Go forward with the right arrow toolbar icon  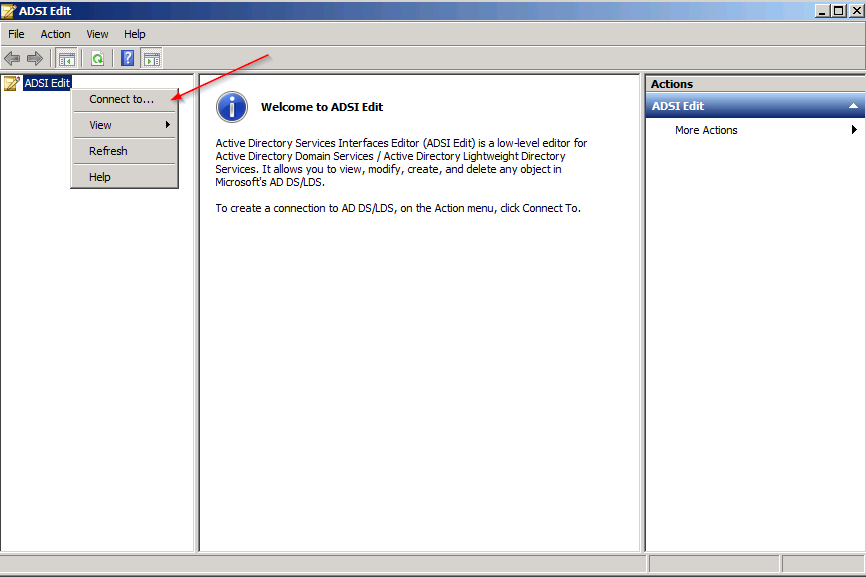pyautogui.click(x=35, y=58)
